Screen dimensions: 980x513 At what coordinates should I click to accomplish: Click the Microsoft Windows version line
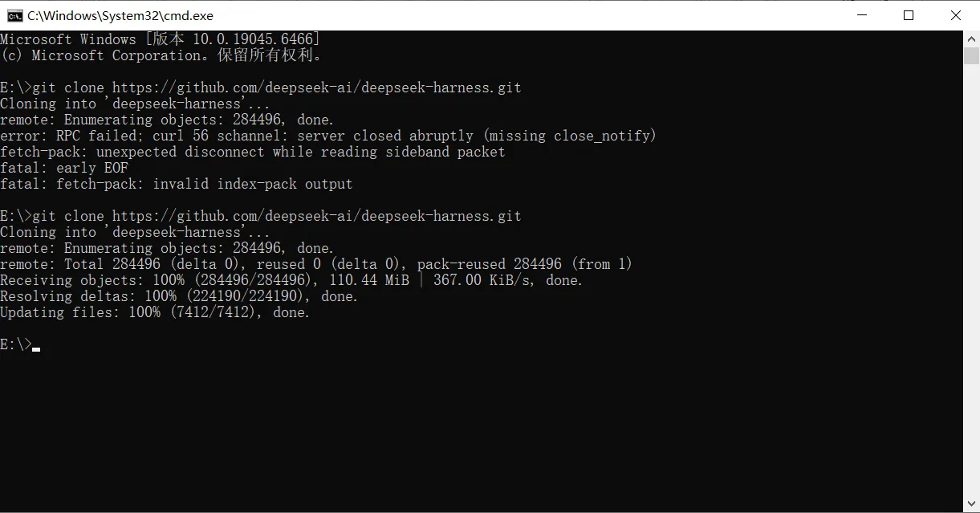[x=160, y=39]
